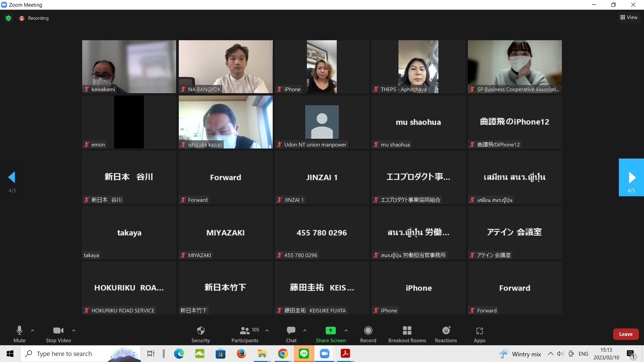Select the 新日本竹下 participant tile
The image size is (644, 362).
(226, 288)
